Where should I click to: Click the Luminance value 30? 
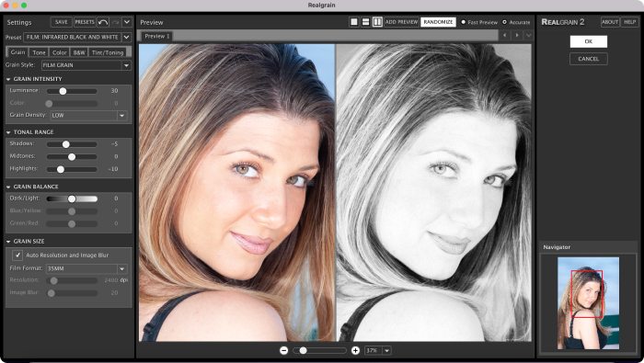click(x=115, y=91)
